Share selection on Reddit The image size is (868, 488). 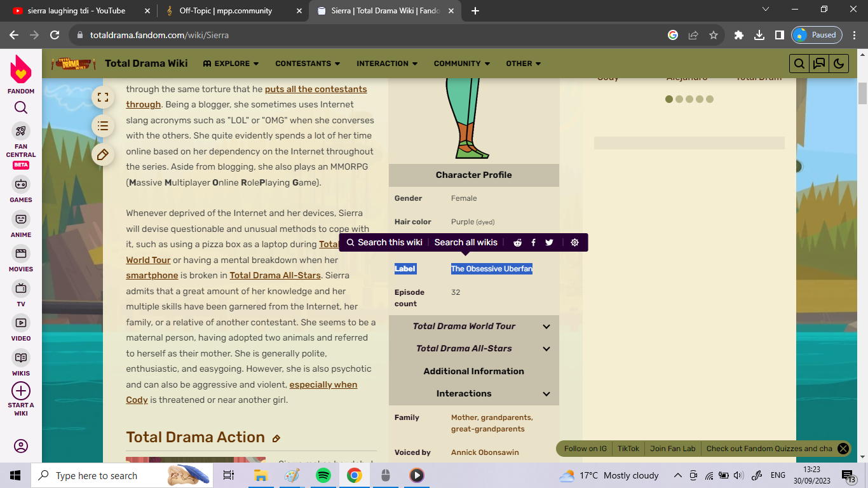518,242
